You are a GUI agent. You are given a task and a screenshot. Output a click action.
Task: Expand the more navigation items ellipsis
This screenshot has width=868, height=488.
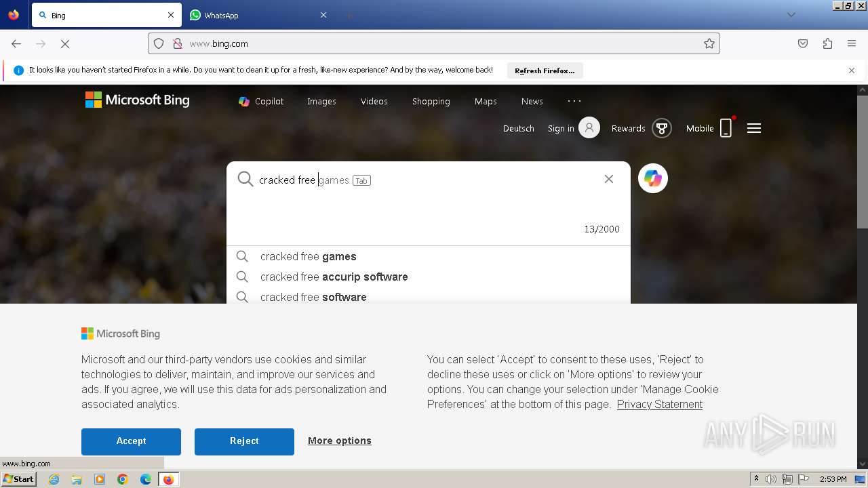(x=574, y=101)
